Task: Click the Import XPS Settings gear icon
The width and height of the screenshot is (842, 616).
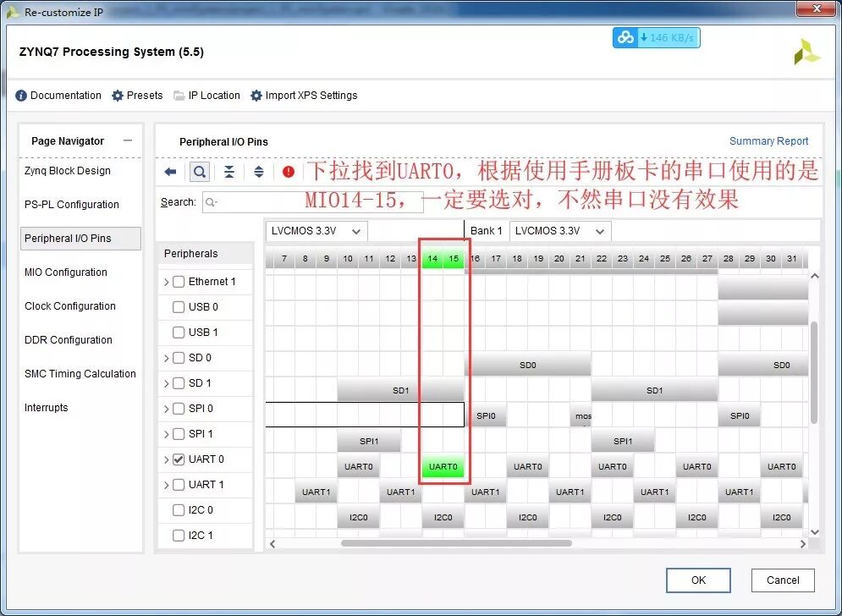Action: pyautogui.click(x=256, y=96)
